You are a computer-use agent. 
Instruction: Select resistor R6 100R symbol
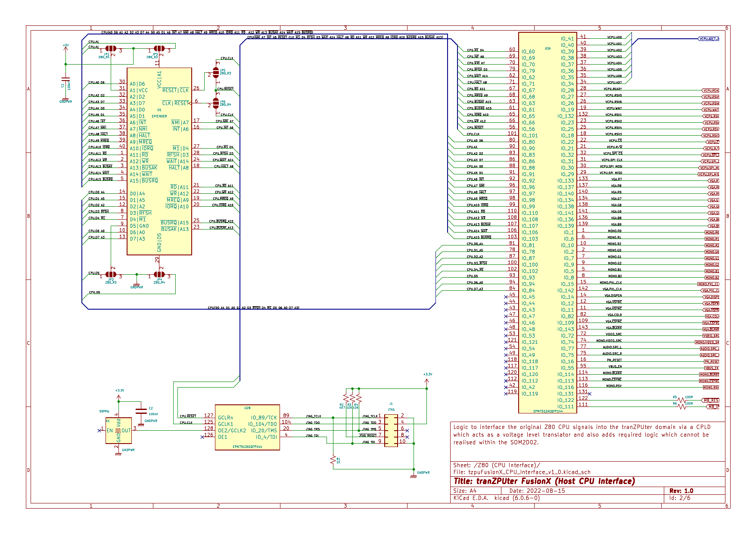(681, 407)
